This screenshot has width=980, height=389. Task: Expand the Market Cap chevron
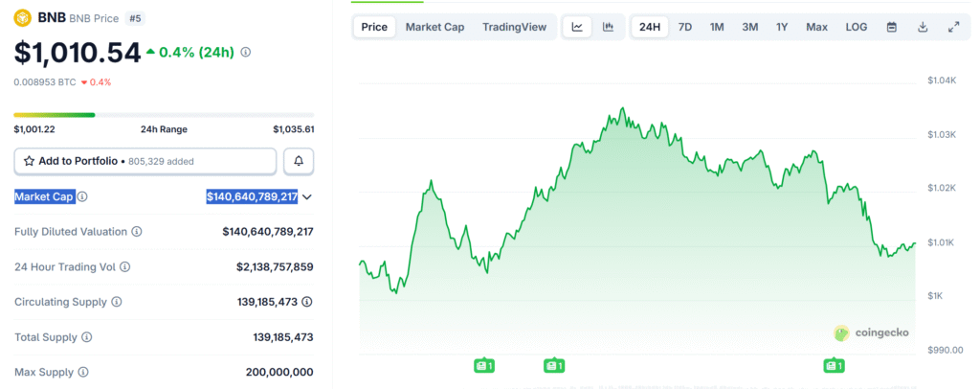tap(307, 196)
